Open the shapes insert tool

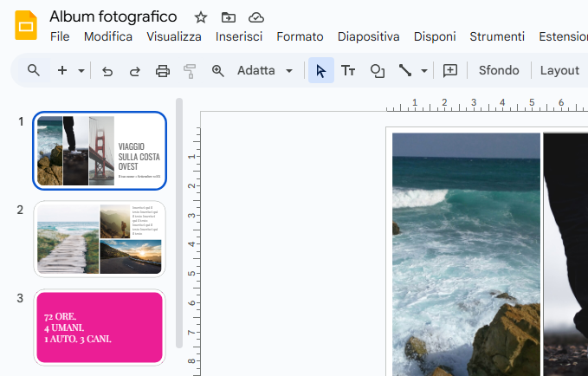[377, 71]
